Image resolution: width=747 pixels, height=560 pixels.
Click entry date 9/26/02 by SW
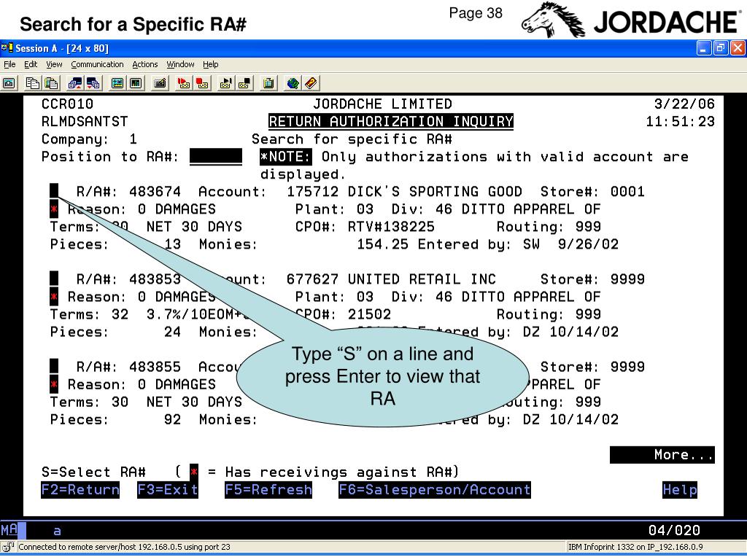point(588,244)
